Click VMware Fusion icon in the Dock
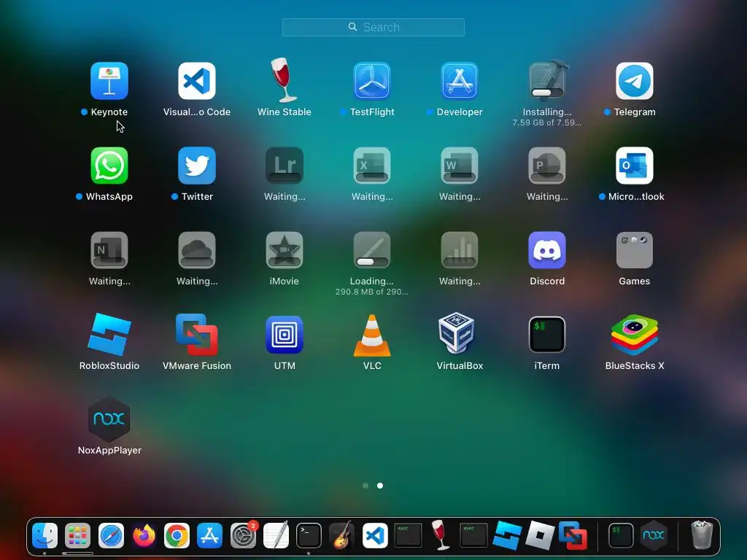 (x=573, y=536)
